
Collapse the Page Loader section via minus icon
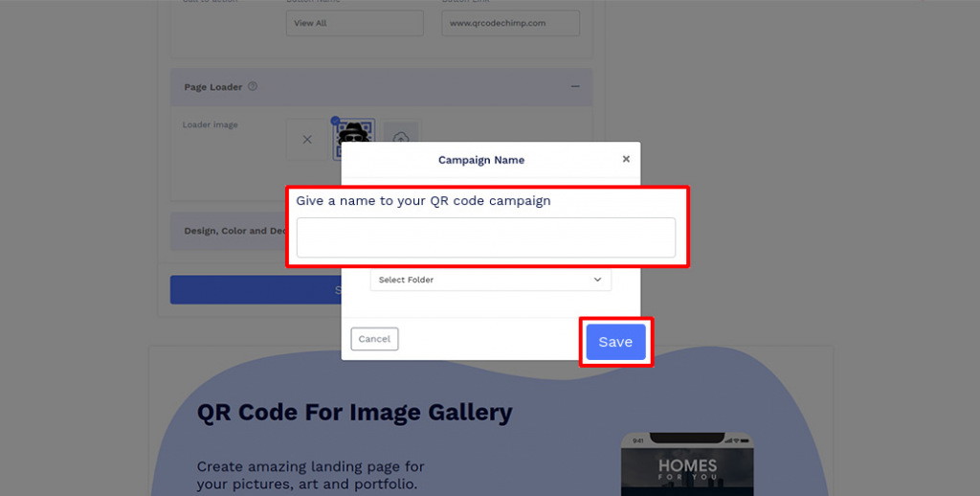(575, 86)
